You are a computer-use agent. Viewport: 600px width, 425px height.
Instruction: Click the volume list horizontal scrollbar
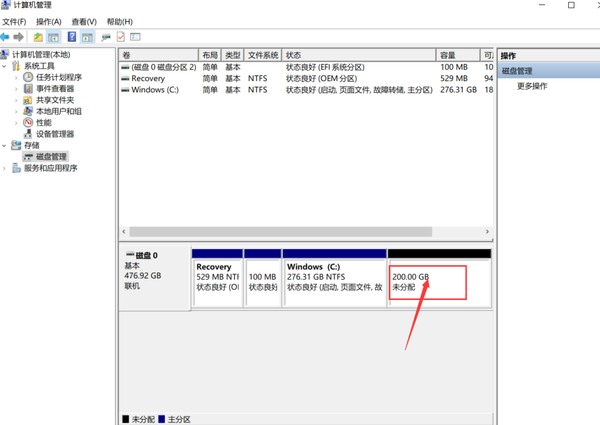tap(300, 231)
